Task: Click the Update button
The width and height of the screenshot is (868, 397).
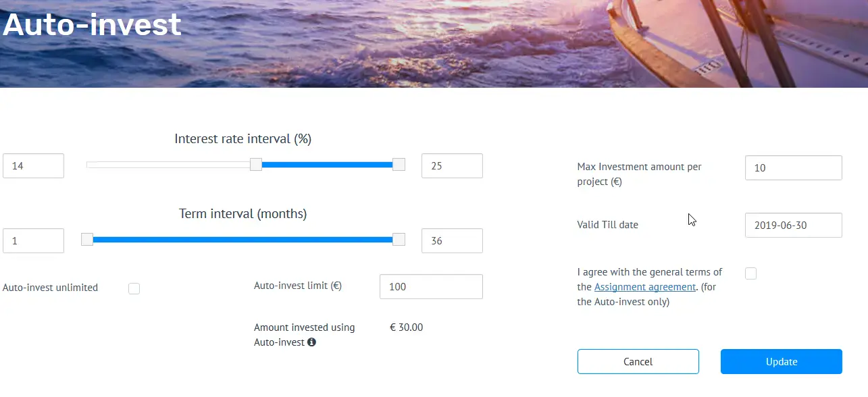Action: (782, 362)
